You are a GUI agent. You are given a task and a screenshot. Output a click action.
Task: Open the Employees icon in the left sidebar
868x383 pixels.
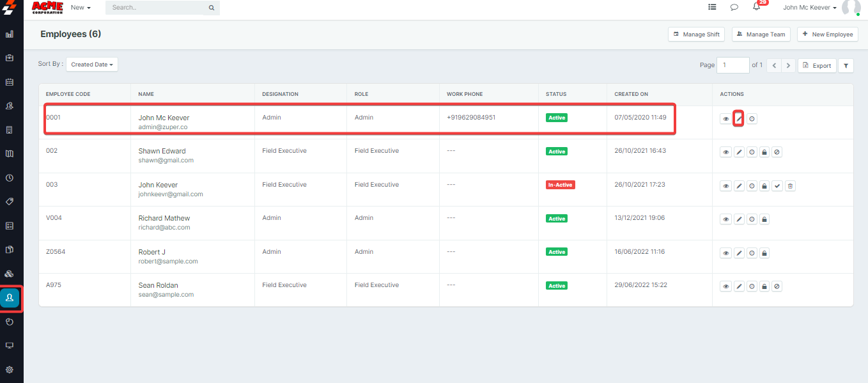(x=10, y=298)
